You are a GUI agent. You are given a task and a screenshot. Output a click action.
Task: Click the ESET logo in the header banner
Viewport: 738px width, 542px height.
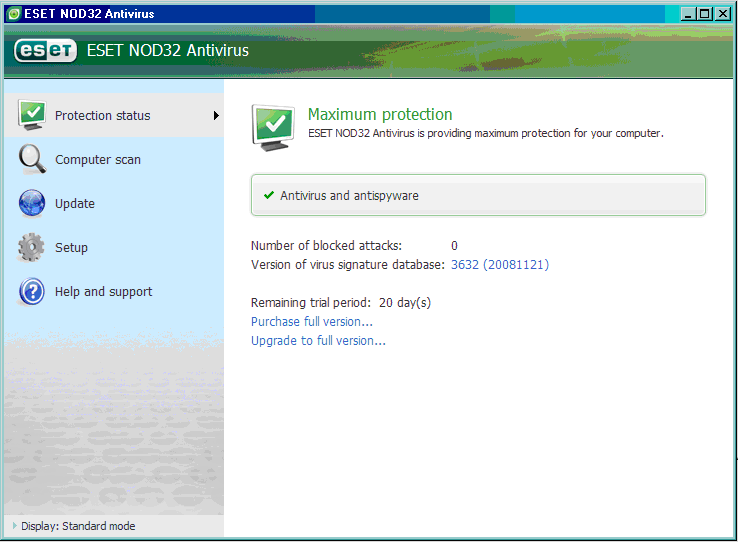[45, 50]
